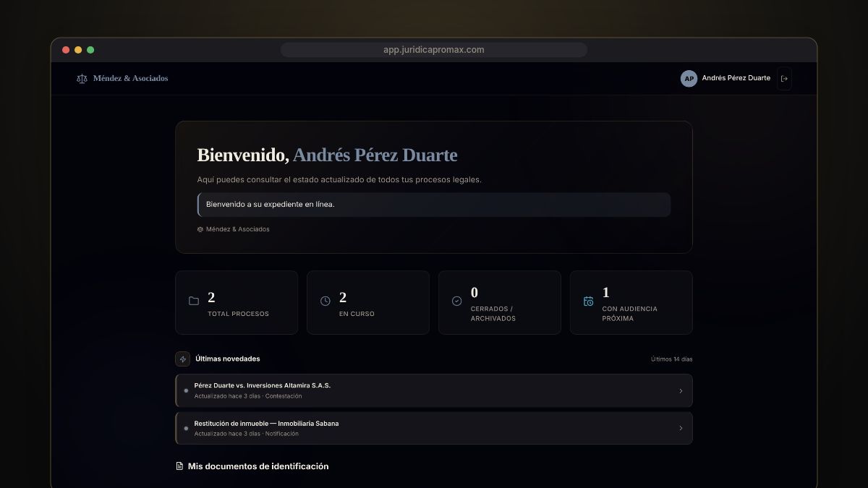Click the Bienvenido a su expediente en línea message
This screenshot has height=488, width=868.
434,205
